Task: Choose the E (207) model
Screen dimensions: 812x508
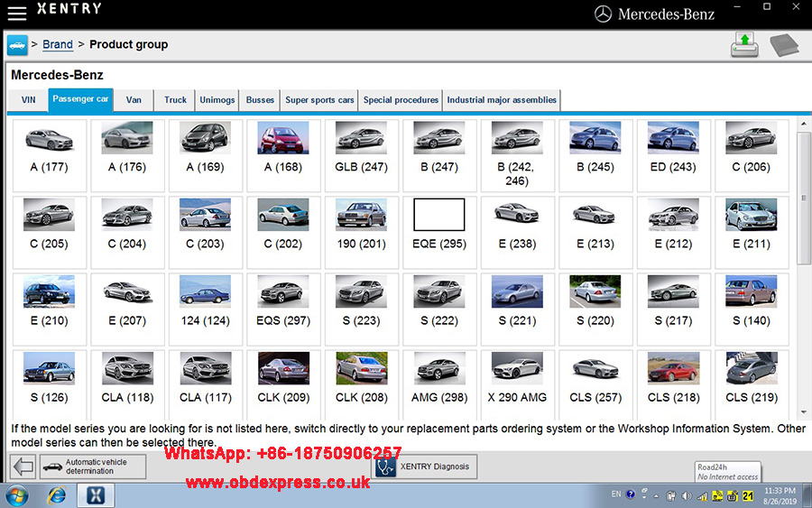Action: 127,309
